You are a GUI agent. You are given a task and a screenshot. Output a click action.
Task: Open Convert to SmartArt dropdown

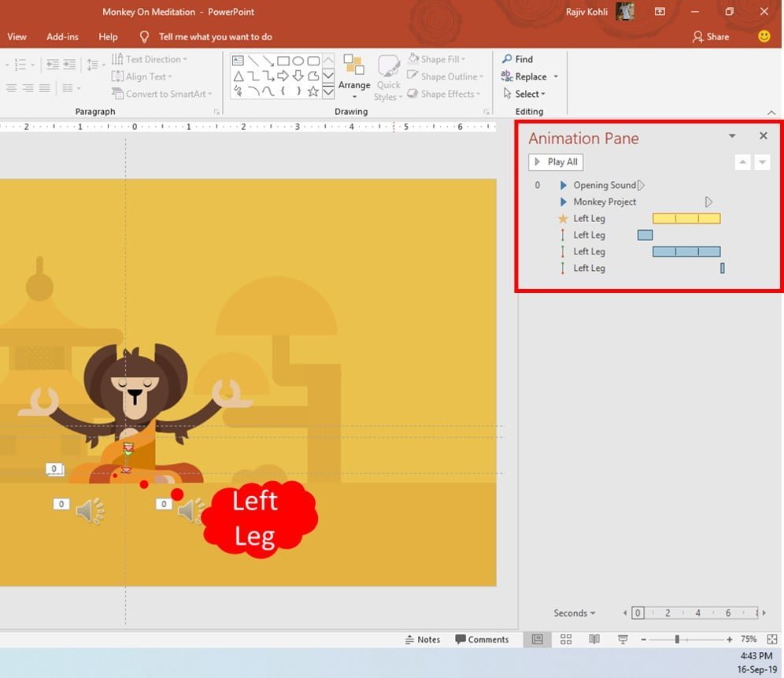(161, 94)
